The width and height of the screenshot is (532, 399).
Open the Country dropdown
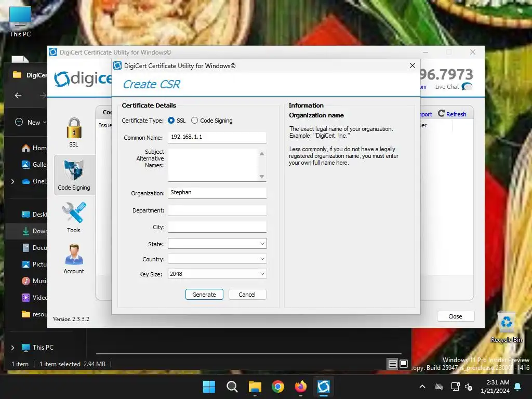point(217,259)
